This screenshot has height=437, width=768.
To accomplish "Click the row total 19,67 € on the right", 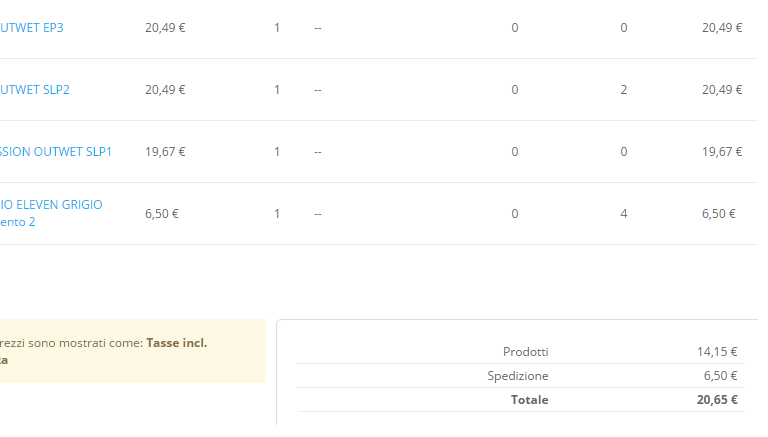I will click(x=722, y=152).
